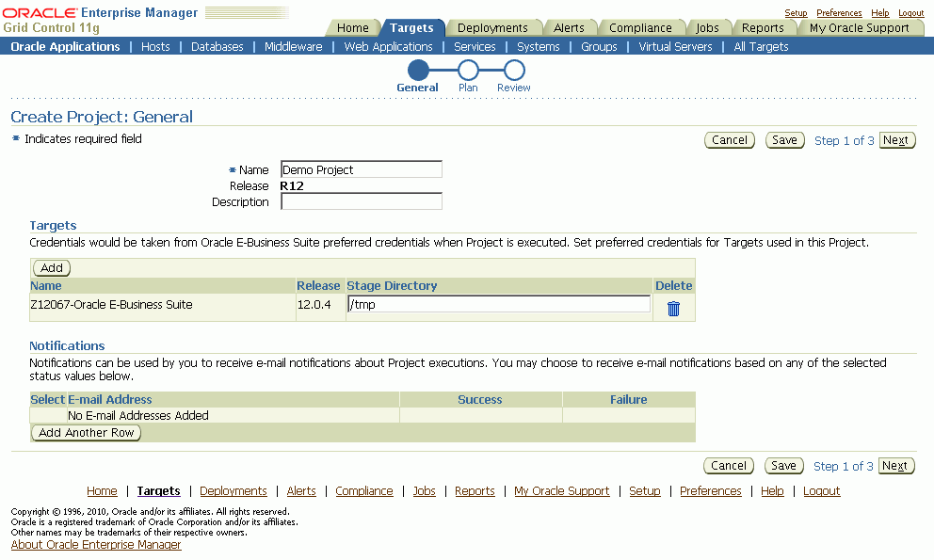
Task: Open the My Oracle Support tab
Action: point(859,28)
